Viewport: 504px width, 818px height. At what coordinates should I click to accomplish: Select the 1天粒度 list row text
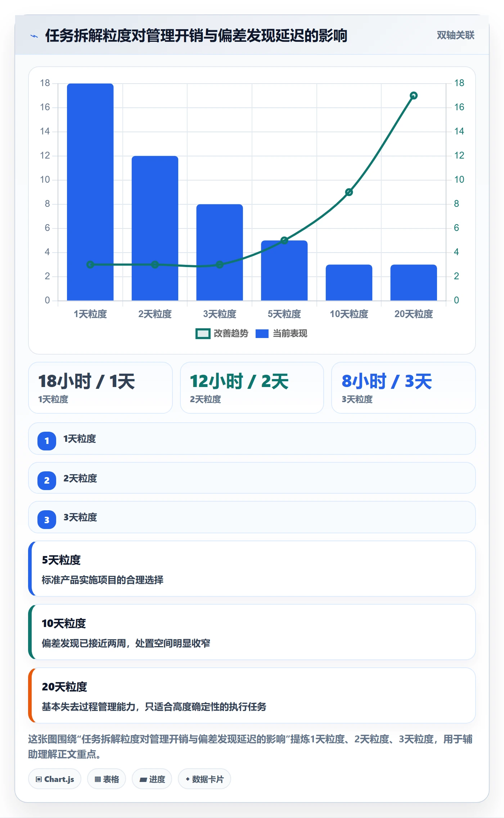click(80, 439)
